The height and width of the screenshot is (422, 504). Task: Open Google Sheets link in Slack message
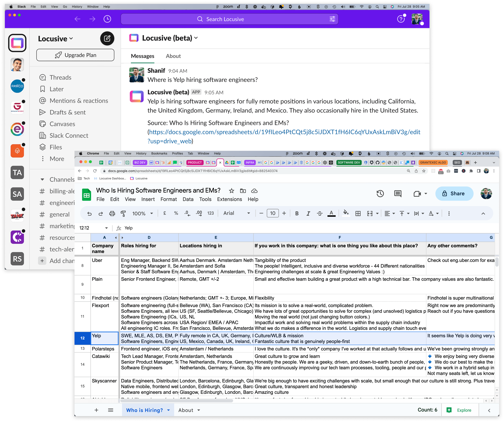284,136
